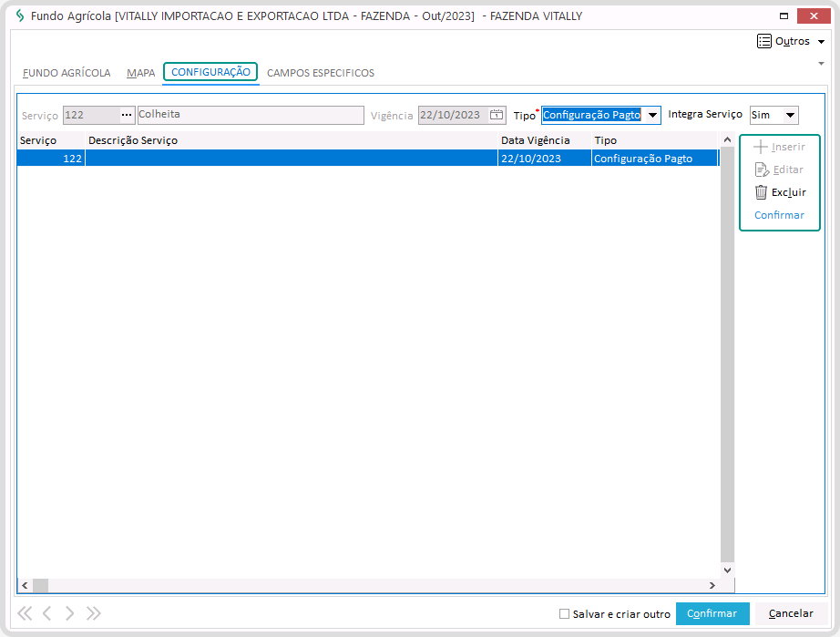Click the Inserir button label

click(x=788, y=147)
